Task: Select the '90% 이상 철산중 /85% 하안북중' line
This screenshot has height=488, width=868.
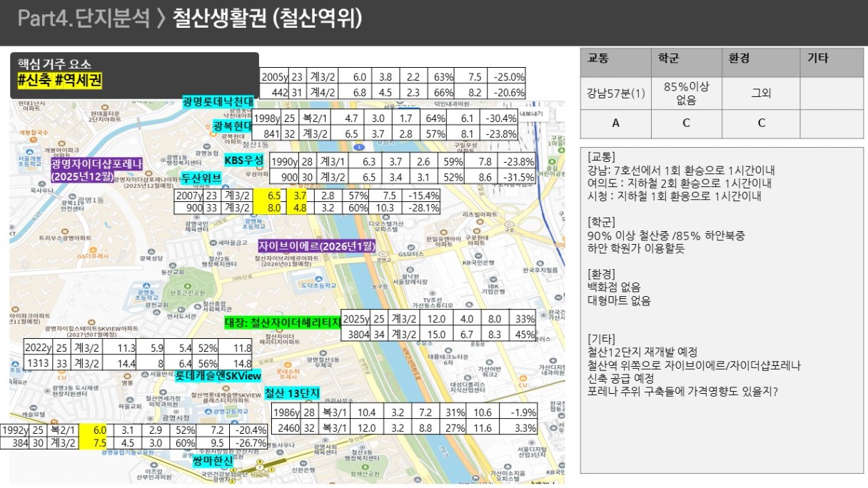Action: [x=665, y=235]
